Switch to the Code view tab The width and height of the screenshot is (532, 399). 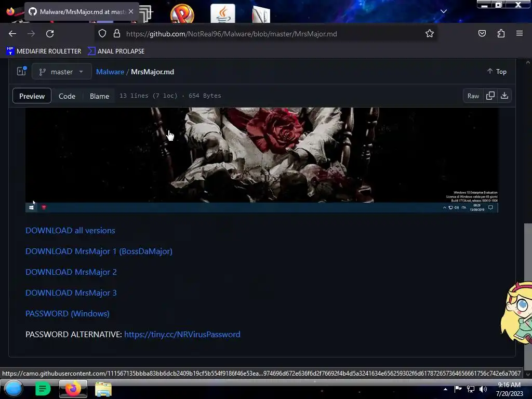[67, 96]
